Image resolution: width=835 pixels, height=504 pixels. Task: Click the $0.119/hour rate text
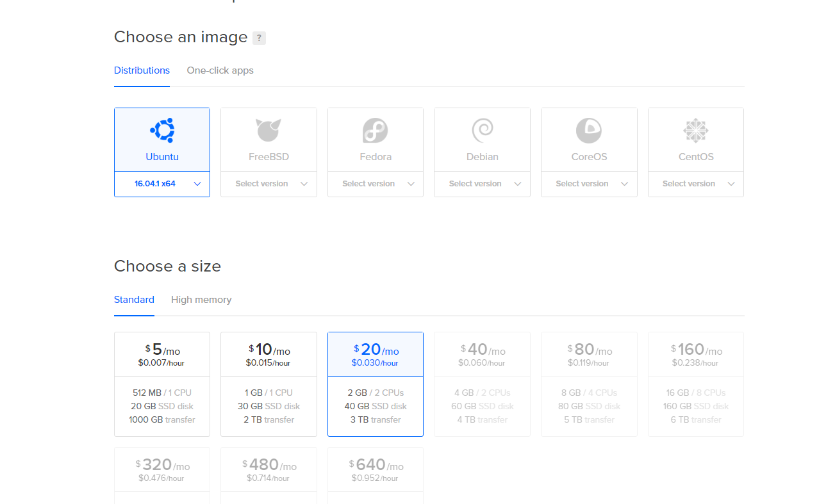point(588,363)
